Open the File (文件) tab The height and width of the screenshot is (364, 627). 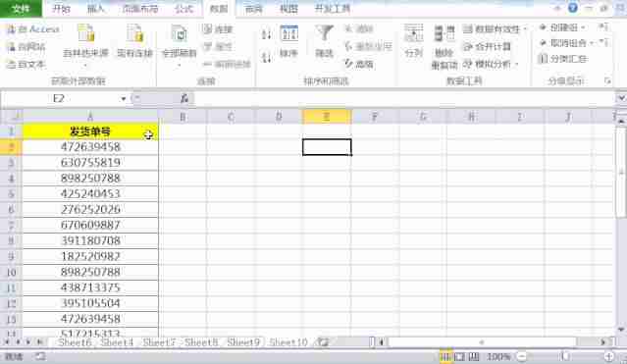pos(21,9)
